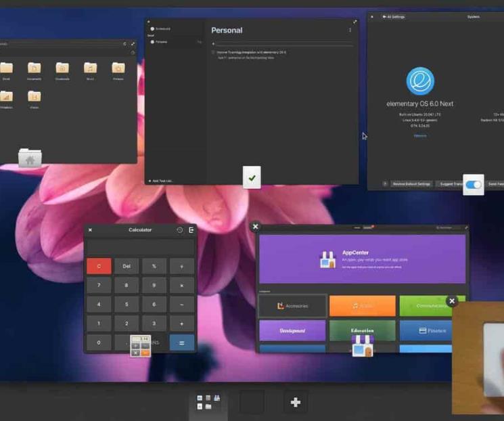Open Calculator history icon

click(180, 229)
